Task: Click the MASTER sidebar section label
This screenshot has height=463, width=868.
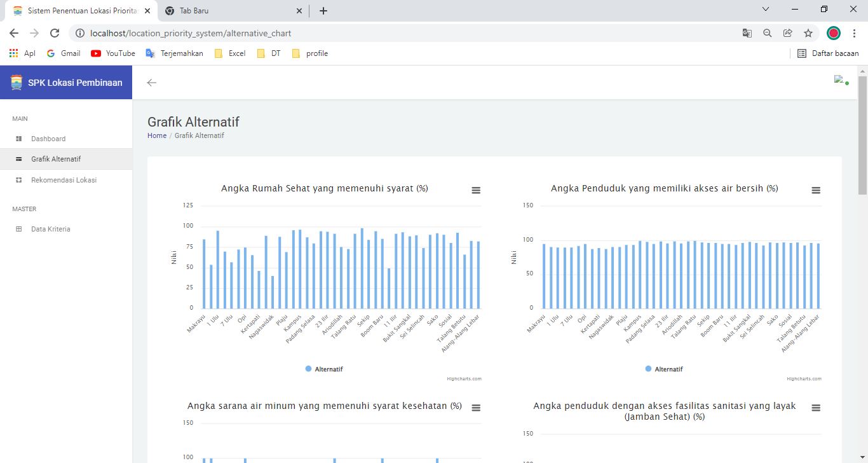Action: pos(24,209)
